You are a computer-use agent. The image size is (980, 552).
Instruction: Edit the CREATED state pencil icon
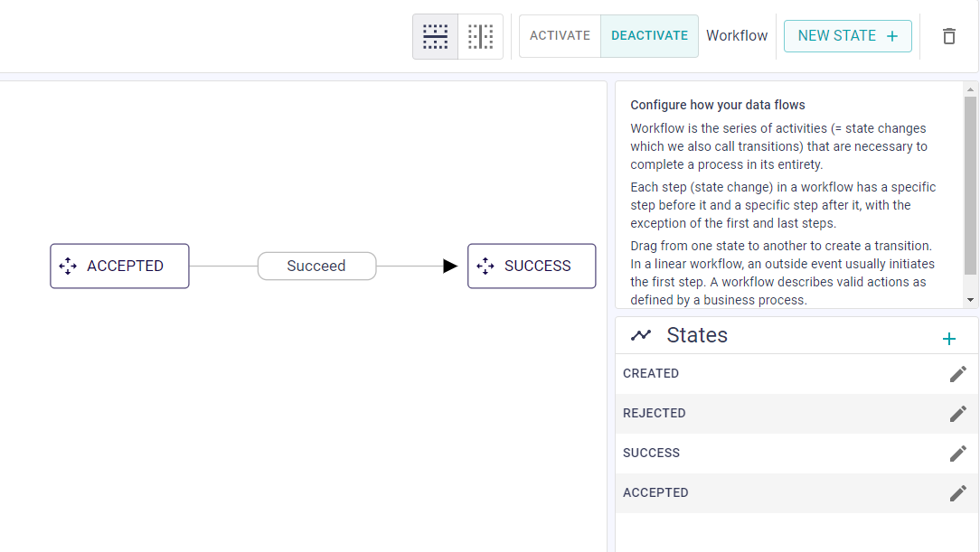pos(957,374)
